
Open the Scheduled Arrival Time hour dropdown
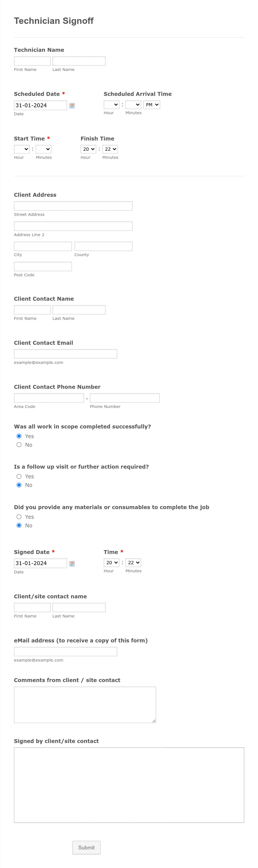pos(111,105)
